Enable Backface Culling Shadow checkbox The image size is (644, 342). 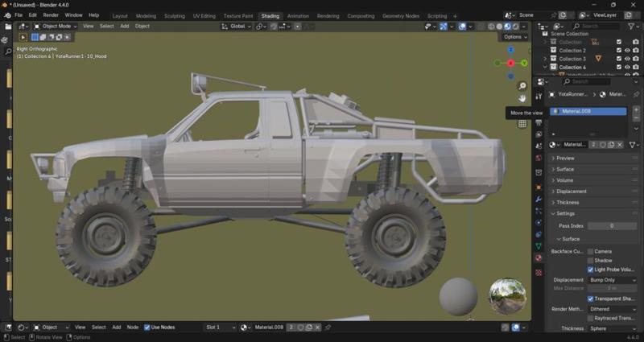(x=590, y=260)
